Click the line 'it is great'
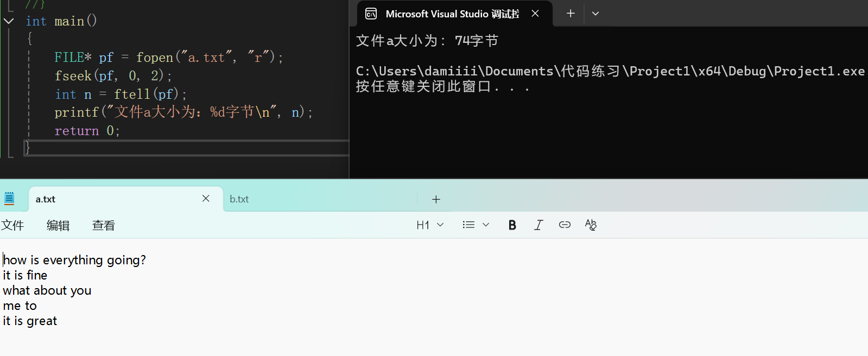This screenshot has width=868, height=356. coord(30,321)
